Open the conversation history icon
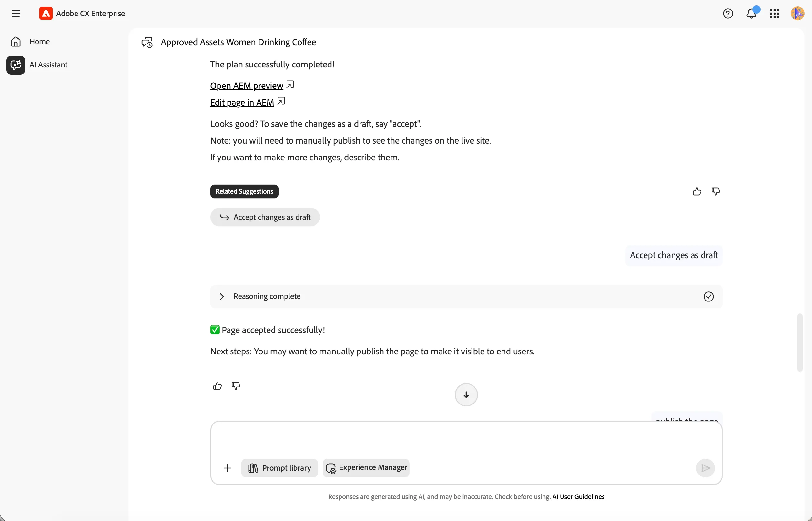This screenshot has width=812, height=521. point(147,42)
